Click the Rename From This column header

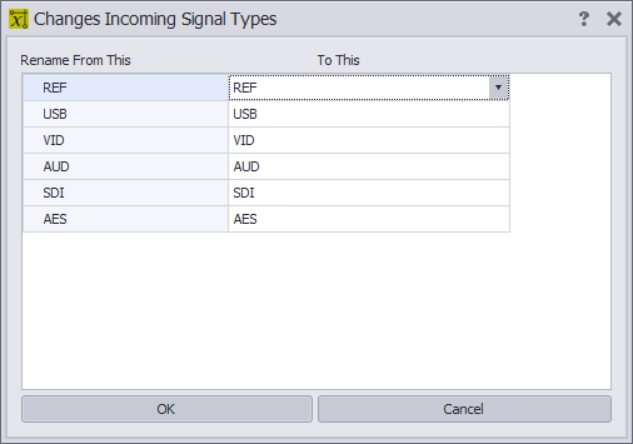(75, 60)
